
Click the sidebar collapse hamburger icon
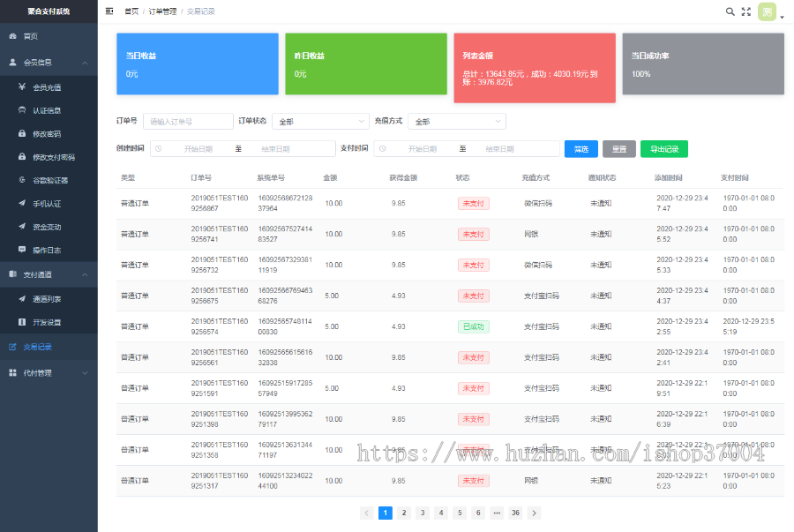109,11
